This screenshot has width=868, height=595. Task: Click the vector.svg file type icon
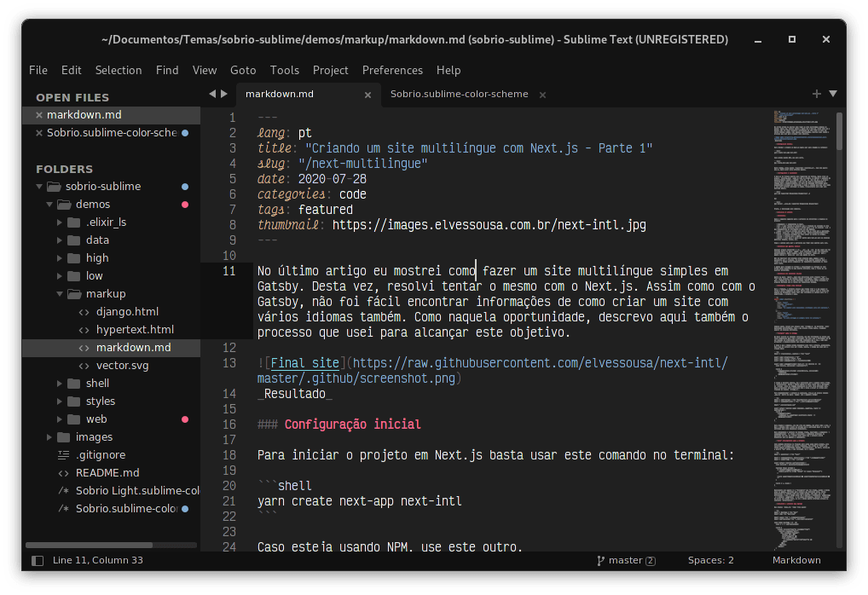coord(84,366)
